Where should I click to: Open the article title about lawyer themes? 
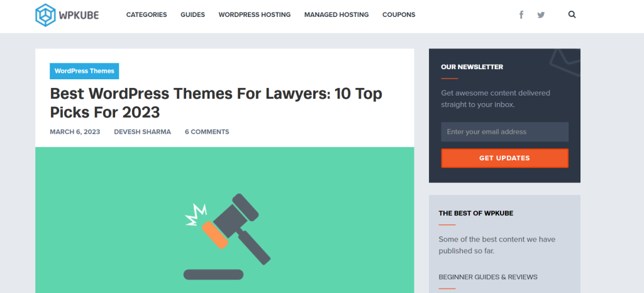point(216,102)
